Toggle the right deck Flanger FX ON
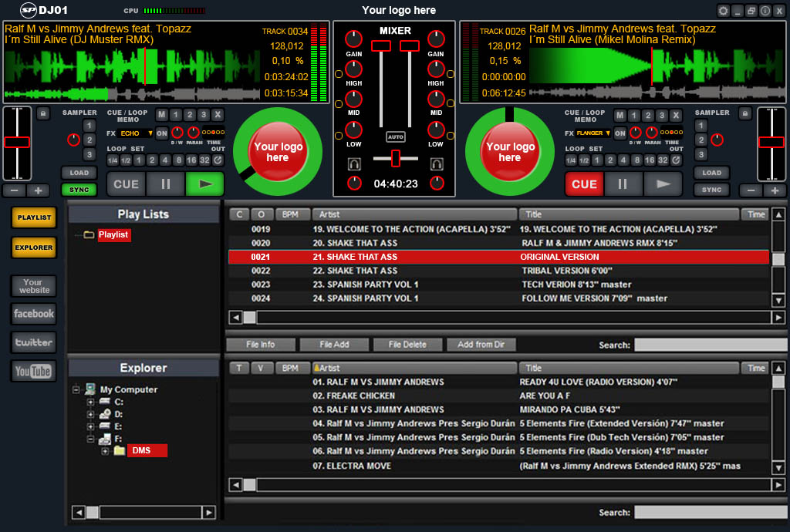Image resolution: width=790 pixels, height=532 pixels. (620, 133)
